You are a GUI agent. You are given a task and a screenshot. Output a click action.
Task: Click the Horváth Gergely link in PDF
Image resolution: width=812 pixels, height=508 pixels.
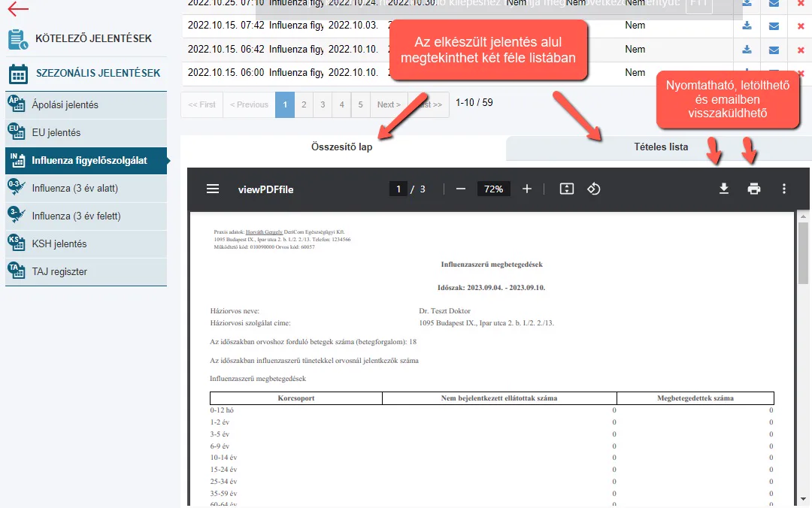pos(264,232)
